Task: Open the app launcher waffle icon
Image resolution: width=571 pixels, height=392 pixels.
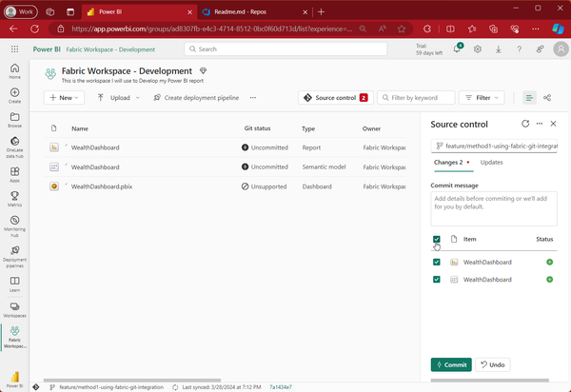Action: coord(14,49)
